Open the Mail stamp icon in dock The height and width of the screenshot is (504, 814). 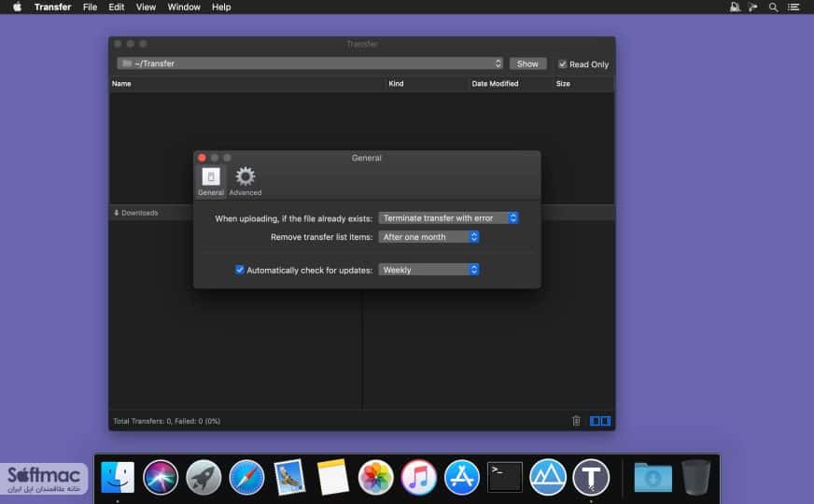coord(289,477)
